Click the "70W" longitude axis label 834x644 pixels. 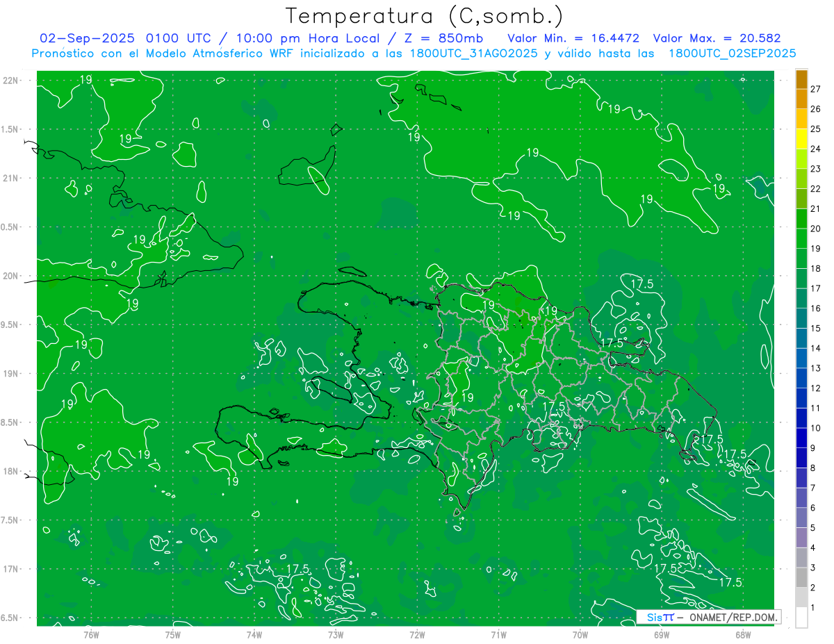coord(580,635)
